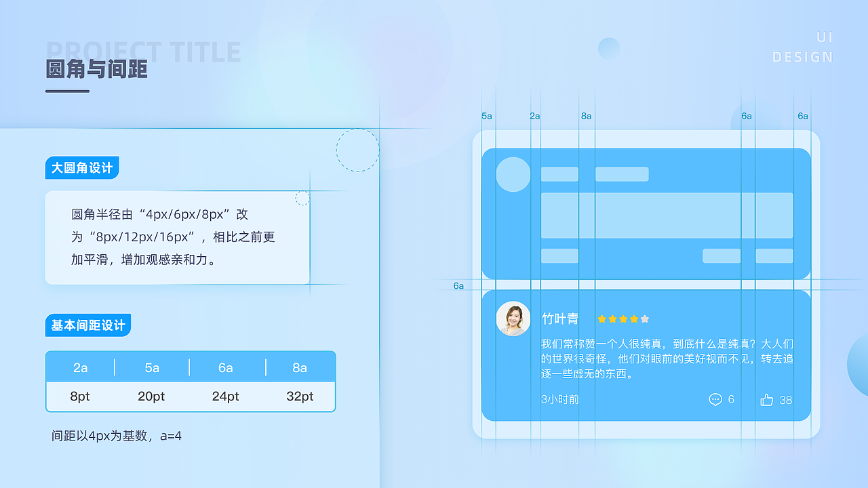Click the first yellow rating star
This screenshot has width=868, height=488.
coord(601,319)
